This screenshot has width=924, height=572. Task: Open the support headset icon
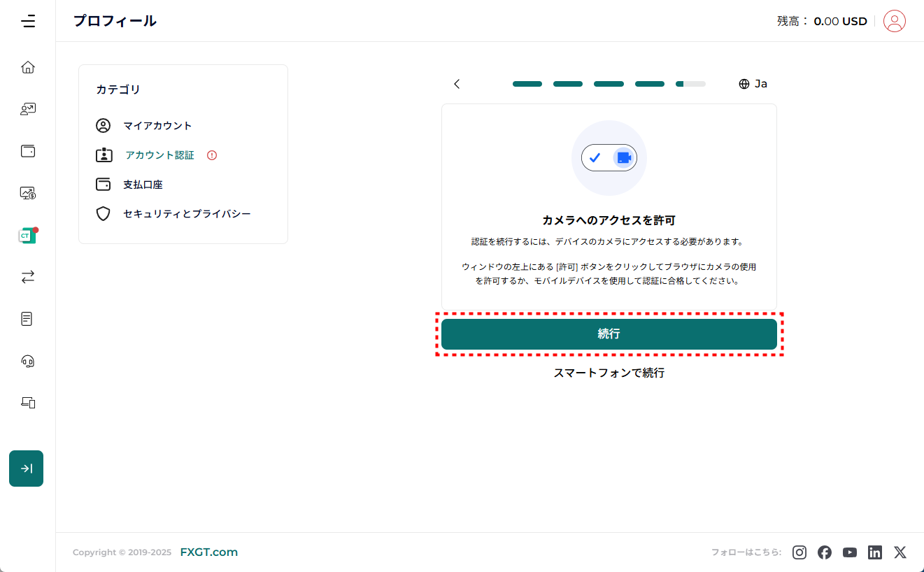[x=28, y=361]
